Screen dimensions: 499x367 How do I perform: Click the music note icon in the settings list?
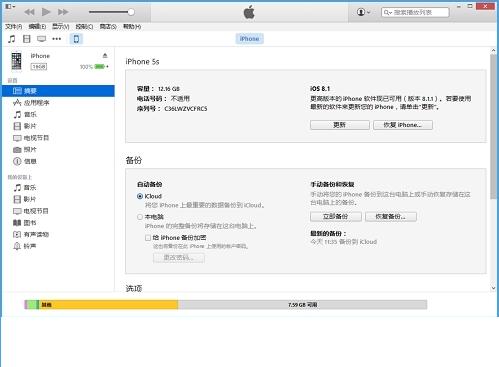[x=17, y=114]
